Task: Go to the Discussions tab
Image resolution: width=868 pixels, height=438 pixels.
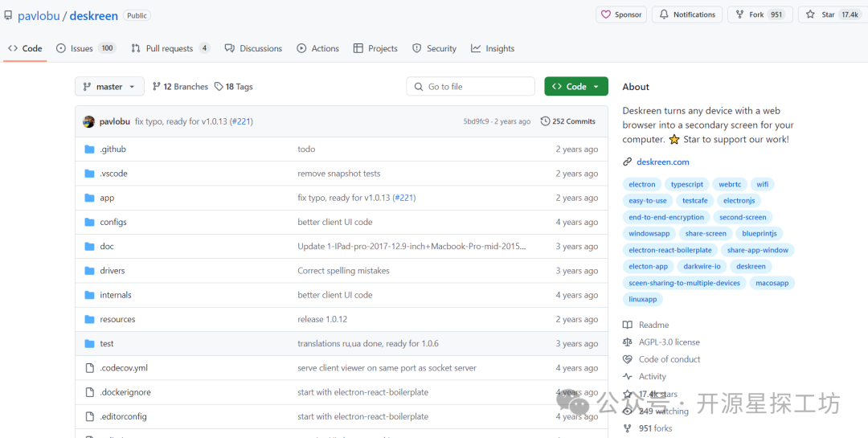Action: [x=253, y=49]
